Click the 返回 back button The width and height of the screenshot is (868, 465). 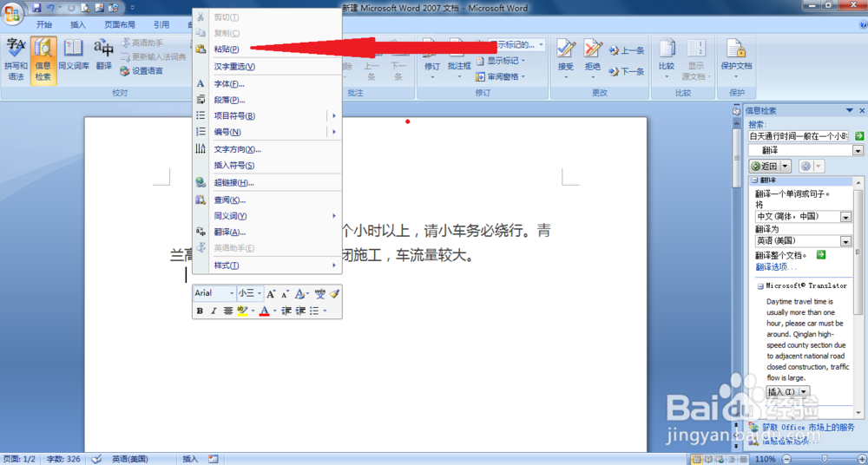(765, 166)
